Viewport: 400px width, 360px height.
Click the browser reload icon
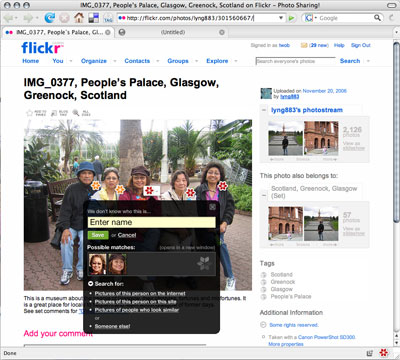coord(50,17)
